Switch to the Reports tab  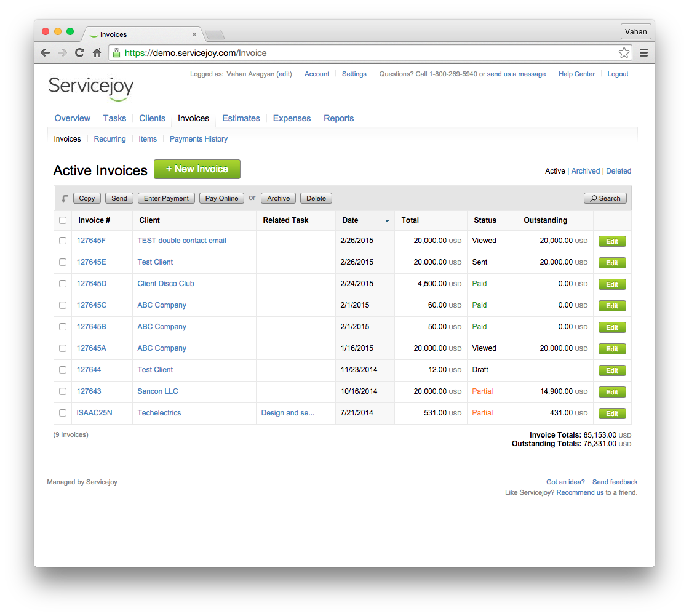click(339, 118)
